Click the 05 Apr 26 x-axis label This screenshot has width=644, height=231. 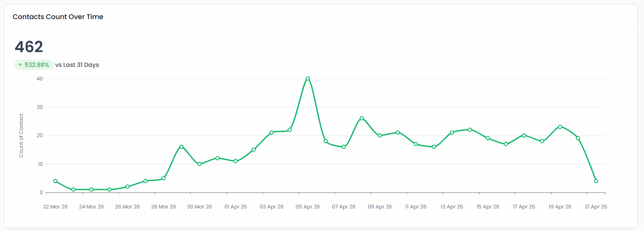tap(308, 207)
